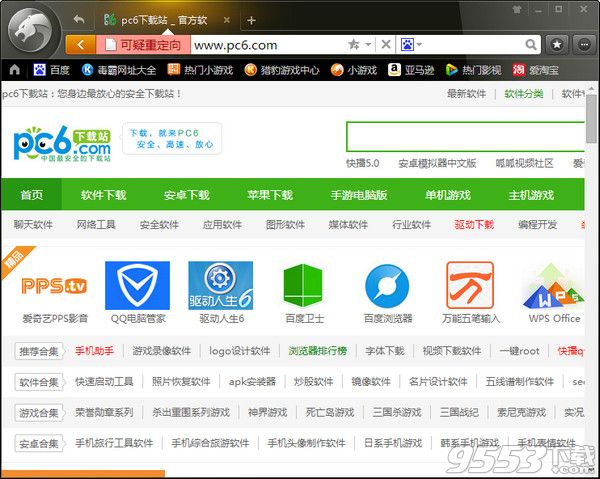Bookmark page with star icon in address bar

click(354, 45)
